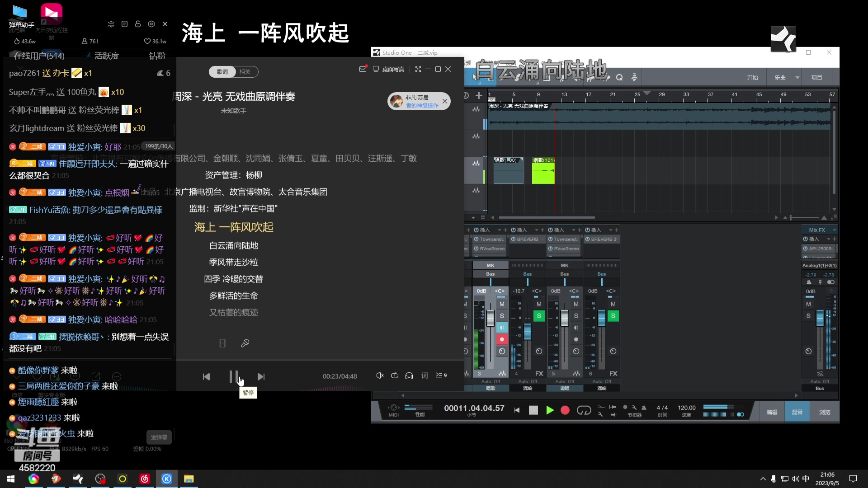Toggle monitor on mixer channel 3
Image resolution: width=868 pixels, height=488 pixels.
tap(502, 328)
